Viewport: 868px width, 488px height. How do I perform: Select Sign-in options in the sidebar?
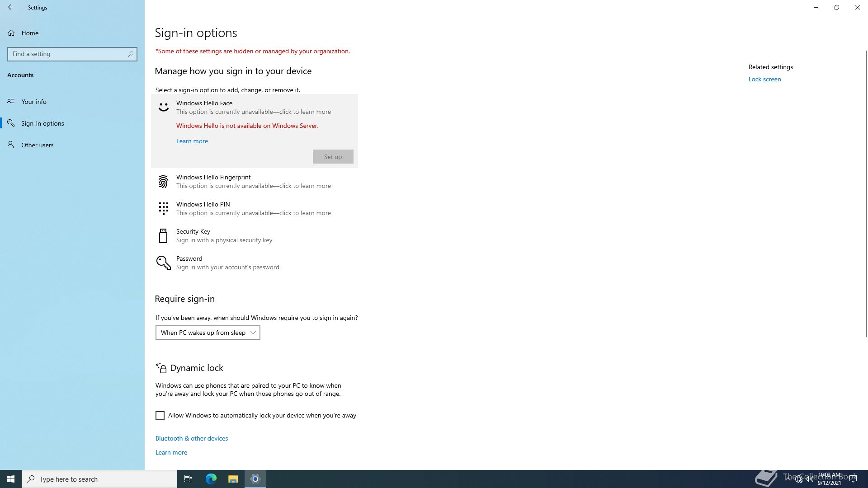(x=72, y=123)
